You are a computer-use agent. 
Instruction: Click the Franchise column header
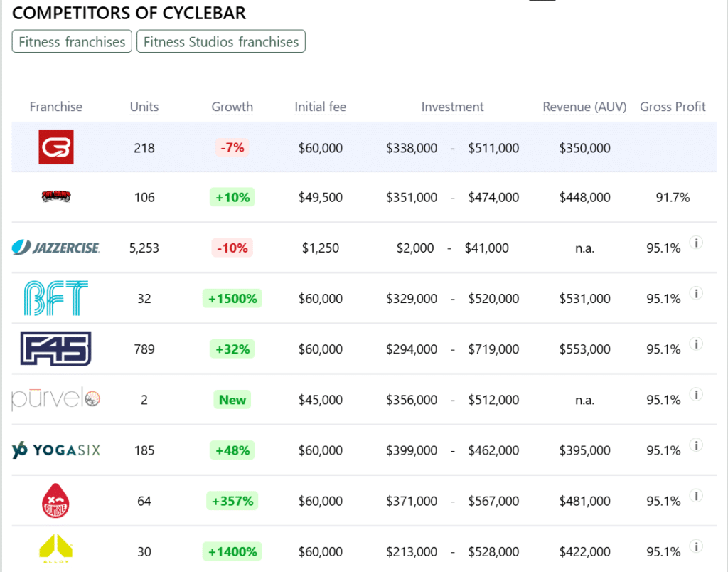coord(55,107)
